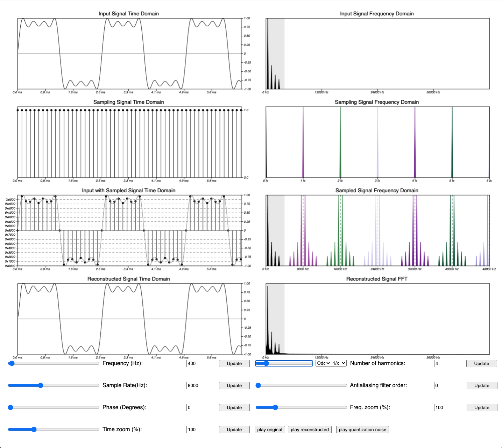
Task: Click the Freq. zoom slider handle
Action: 275,407
